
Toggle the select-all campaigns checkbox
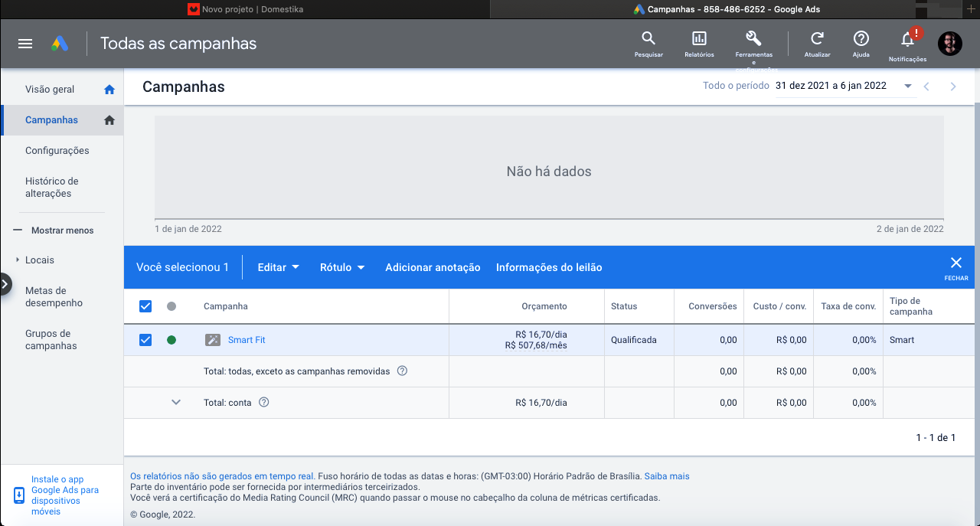coord(145,306)
